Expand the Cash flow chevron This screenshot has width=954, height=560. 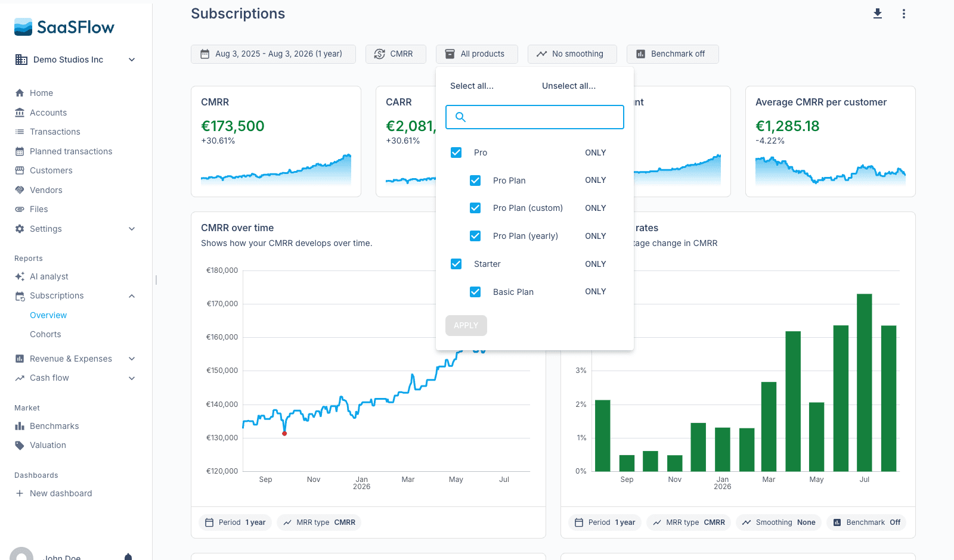(132, 378)
